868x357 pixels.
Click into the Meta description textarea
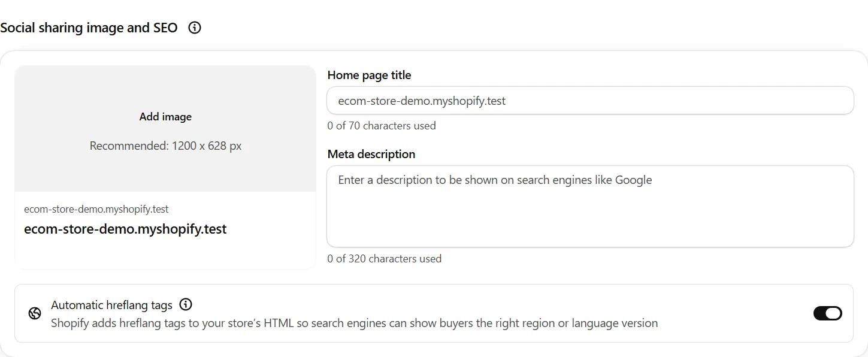tap(590, 206)
